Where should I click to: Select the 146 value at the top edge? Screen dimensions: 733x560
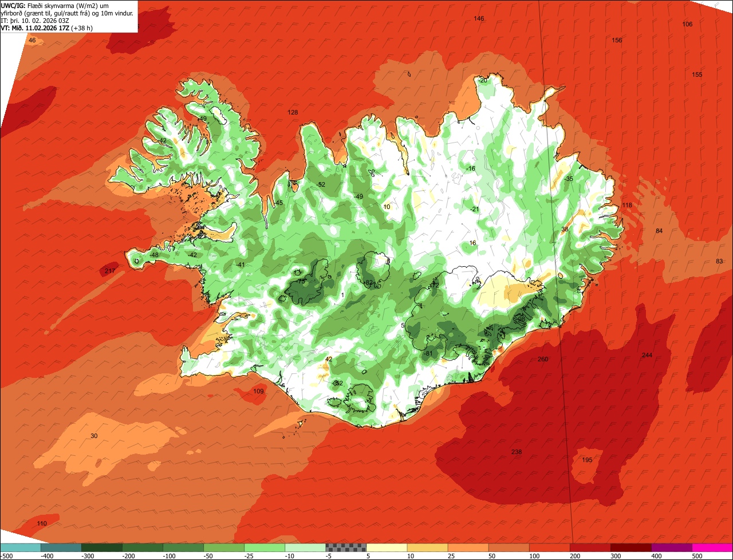pos(479,19)
